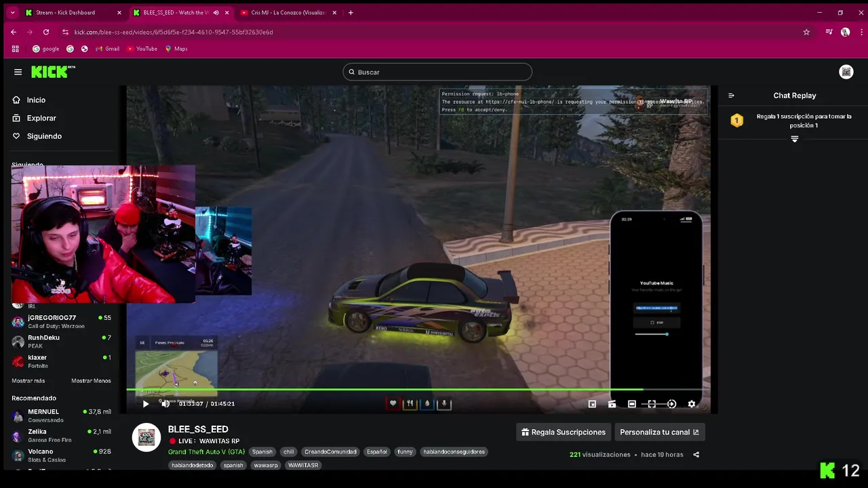Click Mostrar más link
The image size is (868, 488).
click(28, 381)
